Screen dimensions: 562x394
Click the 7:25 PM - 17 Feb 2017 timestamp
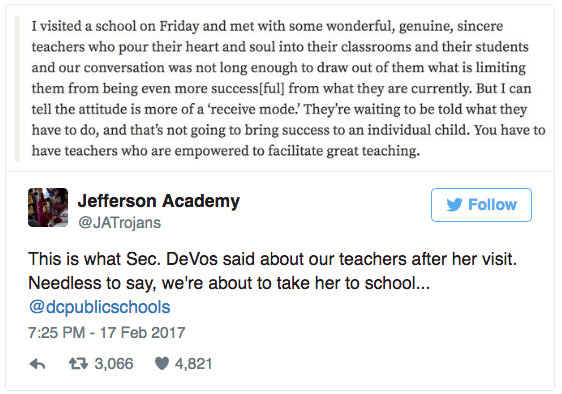point(106,333)
